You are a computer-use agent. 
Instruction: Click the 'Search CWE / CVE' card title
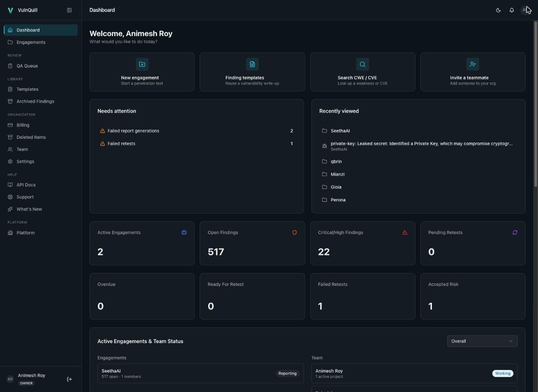tap(357, 77)
